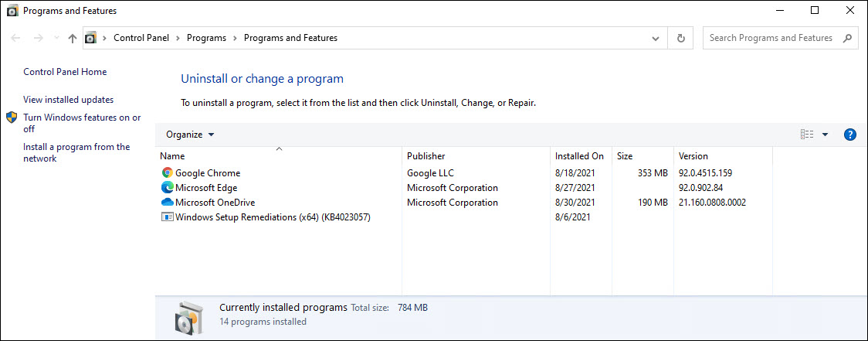Sort by the Name column header

279,155
